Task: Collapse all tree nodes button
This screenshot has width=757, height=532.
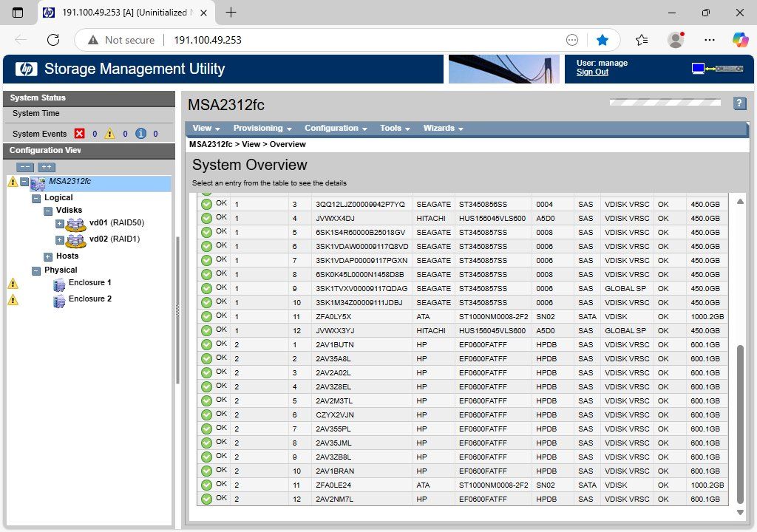Action: click(25, 167)
